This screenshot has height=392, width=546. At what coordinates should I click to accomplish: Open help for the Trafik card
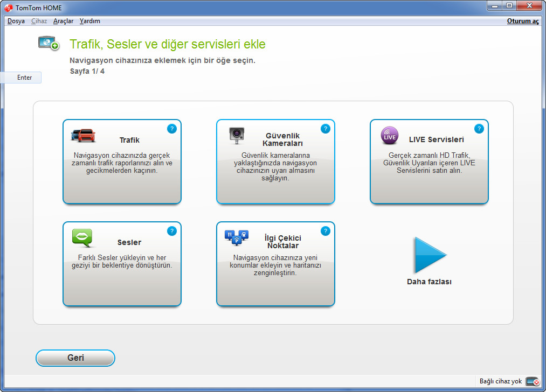(x=172, y=129)
